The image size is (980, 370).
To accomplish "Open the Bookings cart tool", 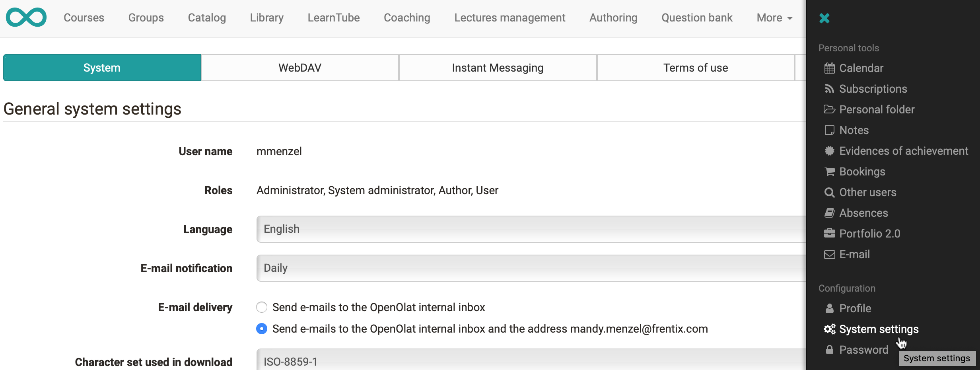I will point(861,171).
